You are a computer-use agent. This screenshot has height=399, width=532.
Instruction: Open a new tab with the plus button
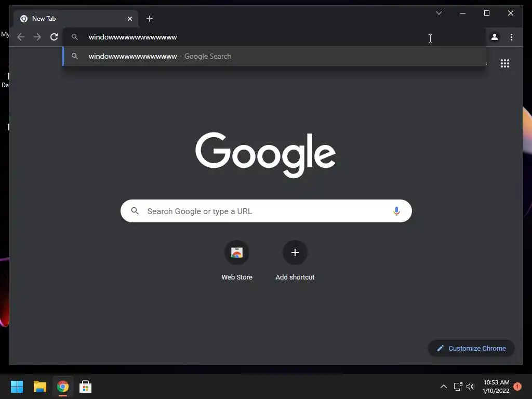(149, 19)
